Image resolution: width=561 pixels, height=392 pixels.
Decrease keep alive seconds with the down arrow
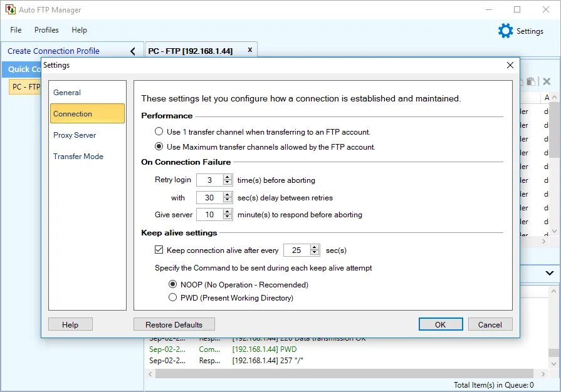pos(315,252)
